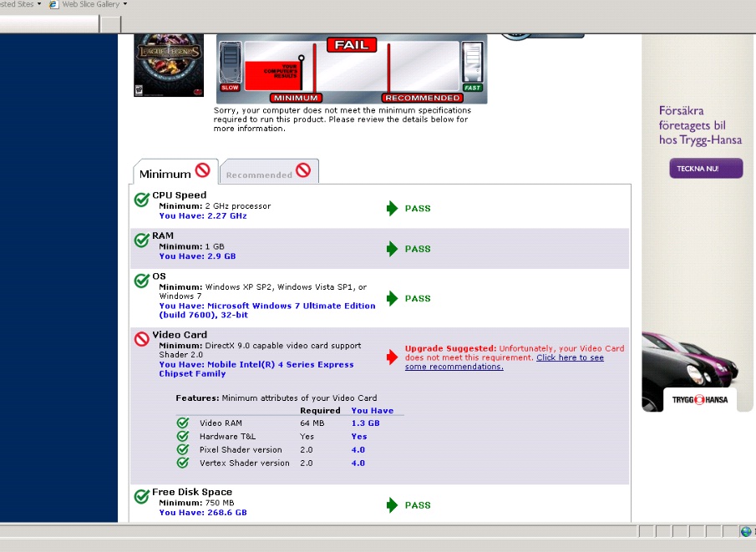This screenshot has height=552, width=756.
Task: Click the small blank new-tab button
Action: pos(110,23)
